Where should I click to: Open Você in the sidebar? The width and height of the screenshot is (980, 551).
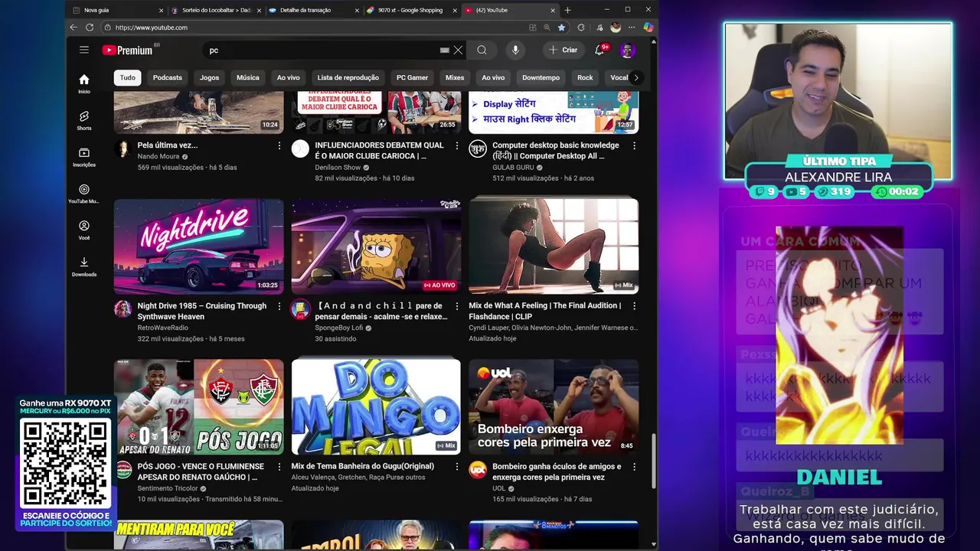click(84, 230)
